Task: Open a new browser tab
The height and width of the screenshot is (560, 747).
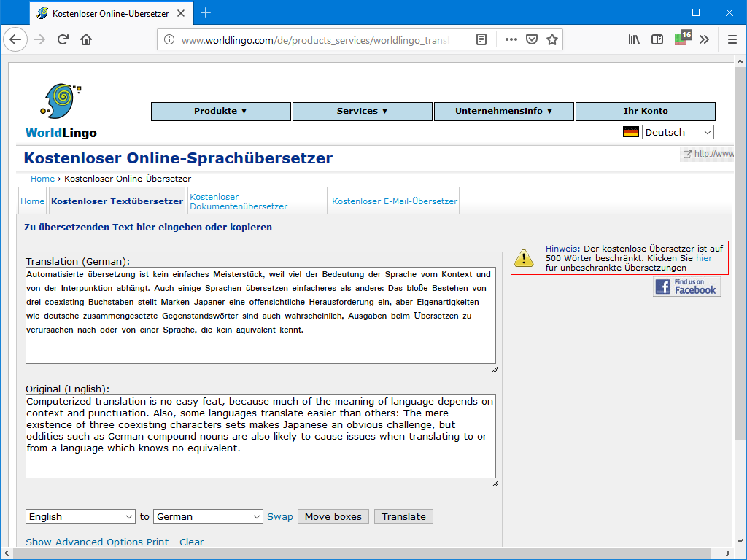Action: [x=206, y=13]
